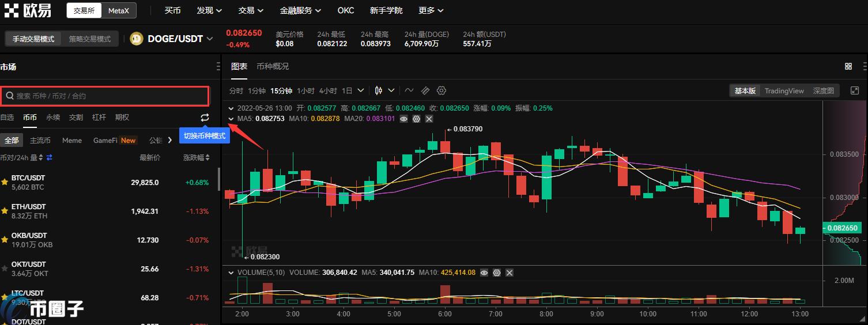868x325 pixels.
Task: Open chart settings gear in toolbar
Action: (441, 90)
